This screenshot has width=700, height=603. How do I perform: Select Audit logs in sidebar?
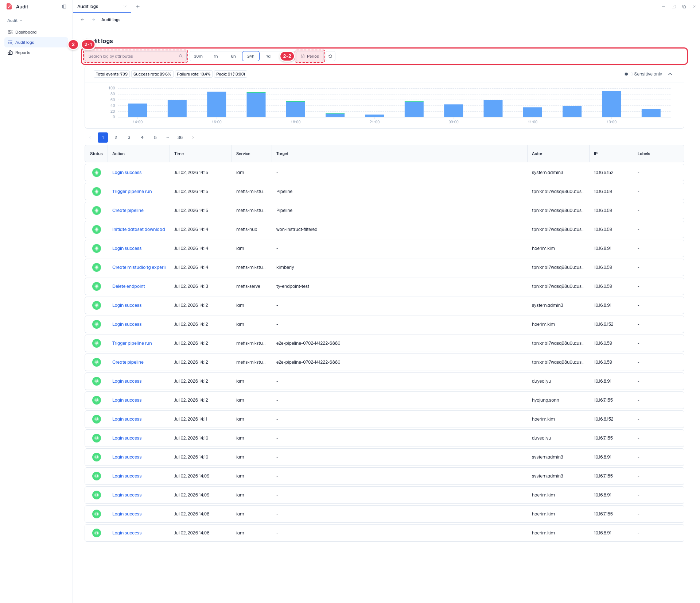click(36, 42)
